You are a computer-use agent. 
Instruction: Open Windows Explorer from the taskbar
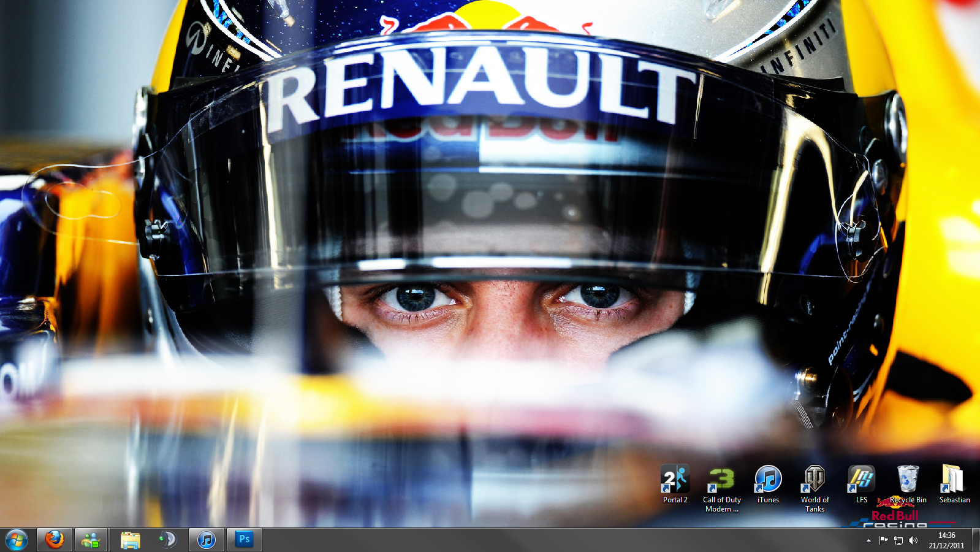(x=130, y=540)
